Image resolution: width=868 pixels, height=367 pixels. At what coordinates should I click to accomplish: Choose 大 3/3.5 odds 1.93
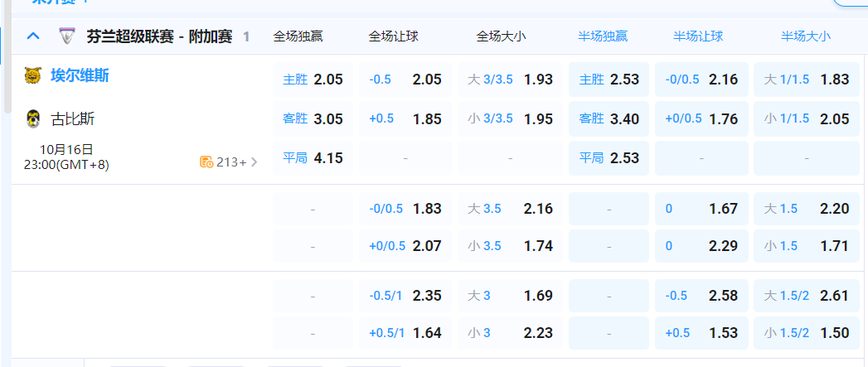(510, 80)
